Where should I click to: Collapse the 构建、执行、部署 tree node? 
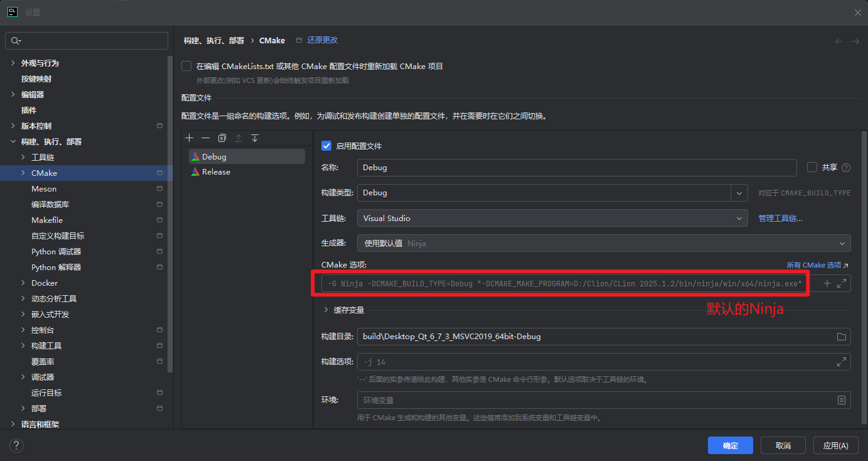(13, 142)
